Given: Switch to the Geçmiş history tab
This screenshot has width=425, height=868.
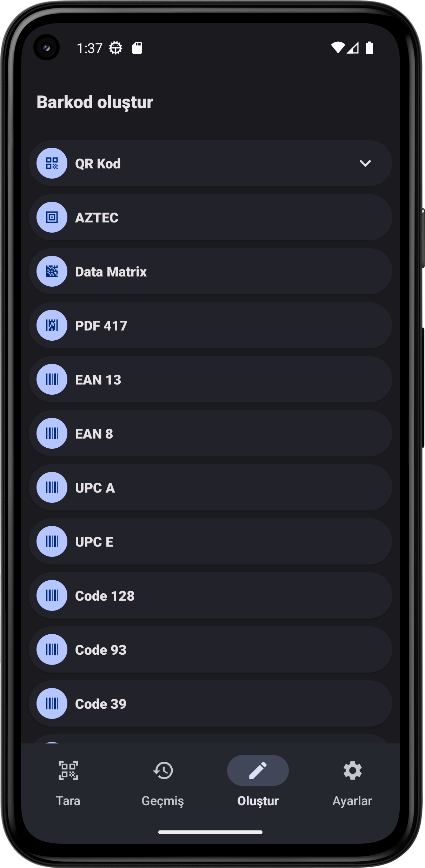Looking at the screenshot, I should pos(163,781).
